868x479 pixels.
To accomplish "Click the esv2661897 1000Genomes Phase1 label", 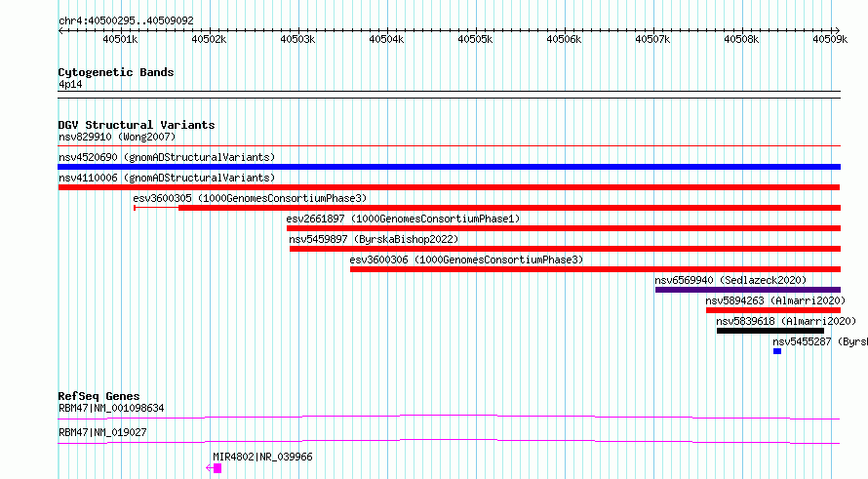I will click(403, 219).
